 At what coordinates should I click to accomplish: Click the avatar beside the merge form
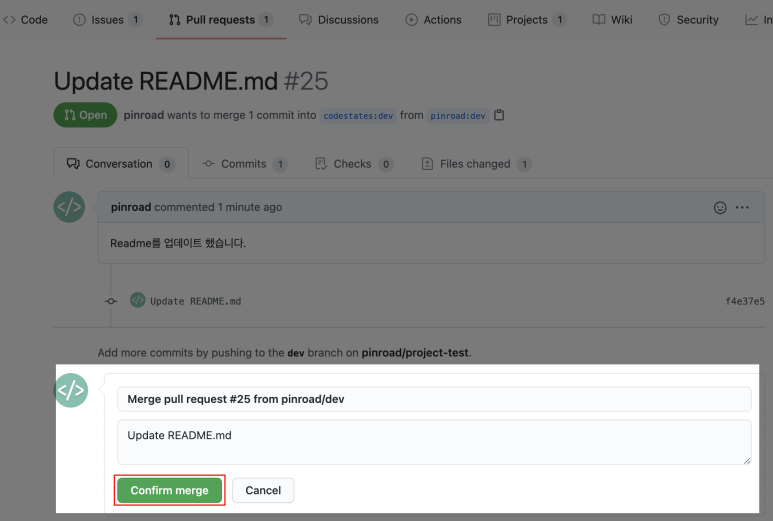pyautogui.click(x=71, y=390)
